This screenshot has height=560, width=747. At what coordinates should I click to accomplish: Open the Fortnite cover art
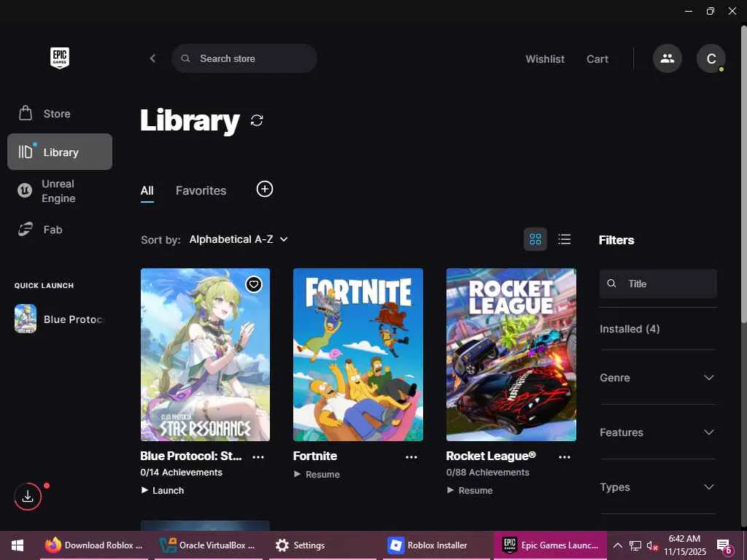point(357,354)
